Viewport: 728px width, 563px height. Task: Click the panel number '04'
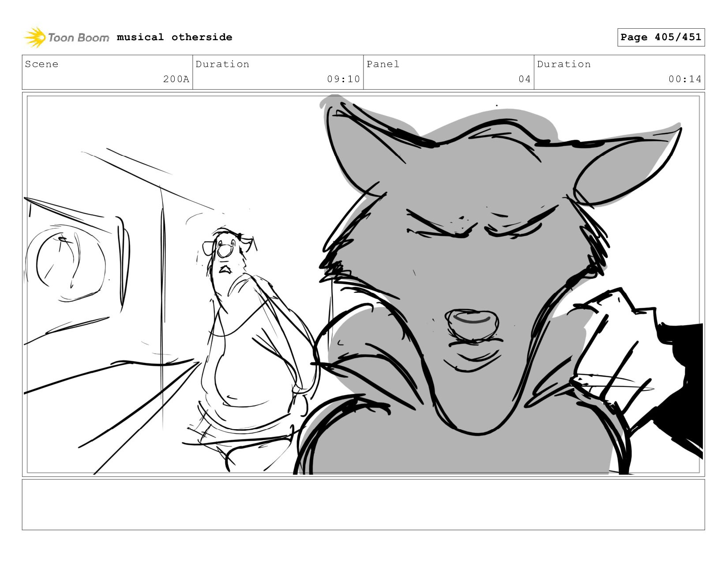pyautogui.click(x=524, y=79)
